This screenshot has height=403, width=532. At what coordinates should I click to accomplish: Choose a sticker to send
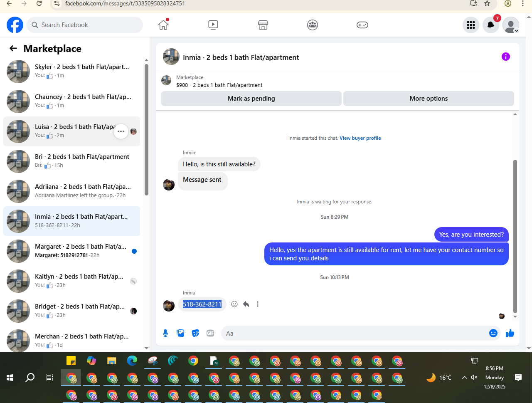click(195, 333)
